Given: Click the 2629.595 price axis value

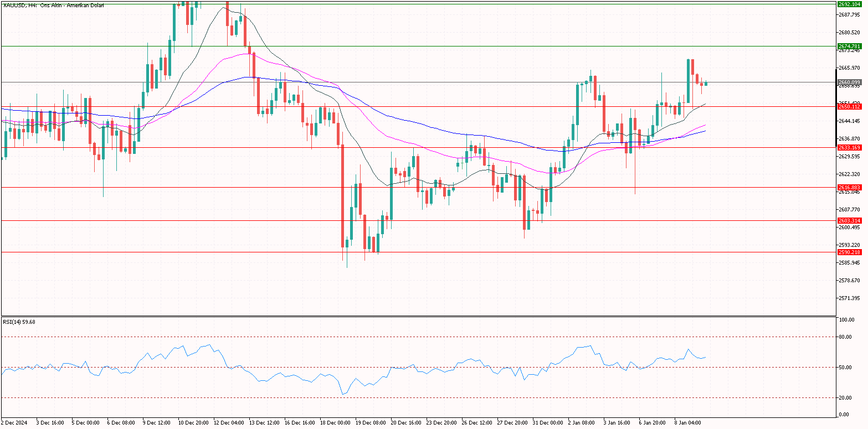Looking at the screenshot, I should 849,157.
